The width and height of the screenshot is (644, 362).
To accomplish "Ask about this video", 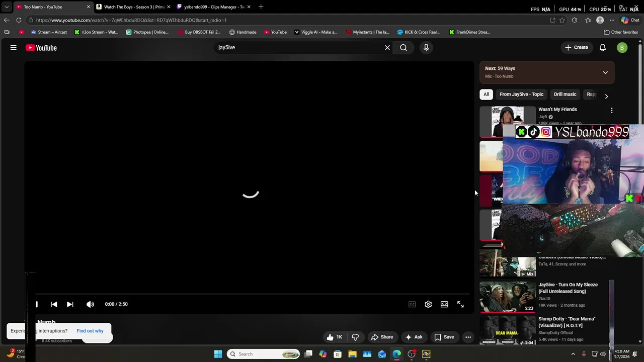I will 414,337.
